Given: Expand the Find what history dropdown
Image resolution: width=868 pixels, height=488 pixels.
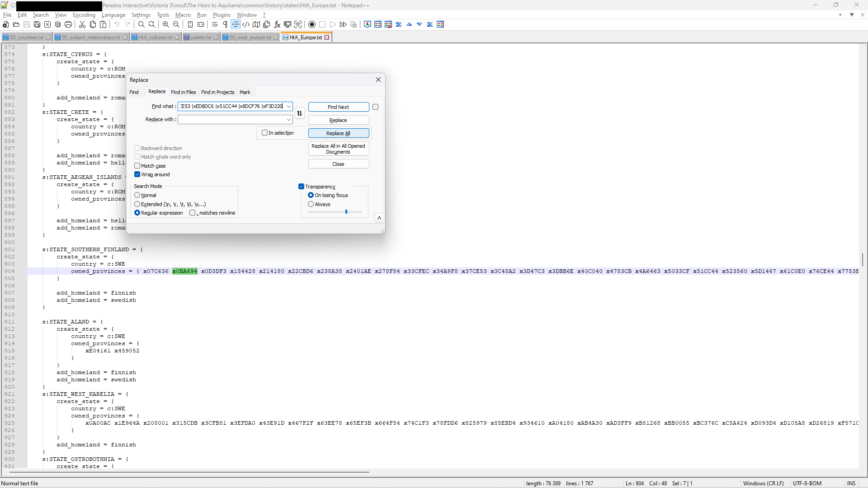Looking at the screenshot, I should pos(288,107).
